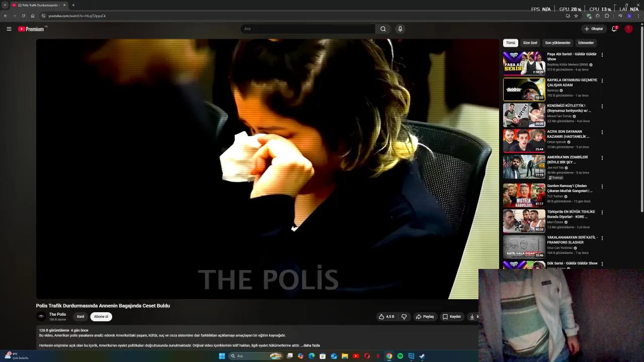Open The Polis channel avatar
The image size is (644, 362).
(x=41, y=316)
